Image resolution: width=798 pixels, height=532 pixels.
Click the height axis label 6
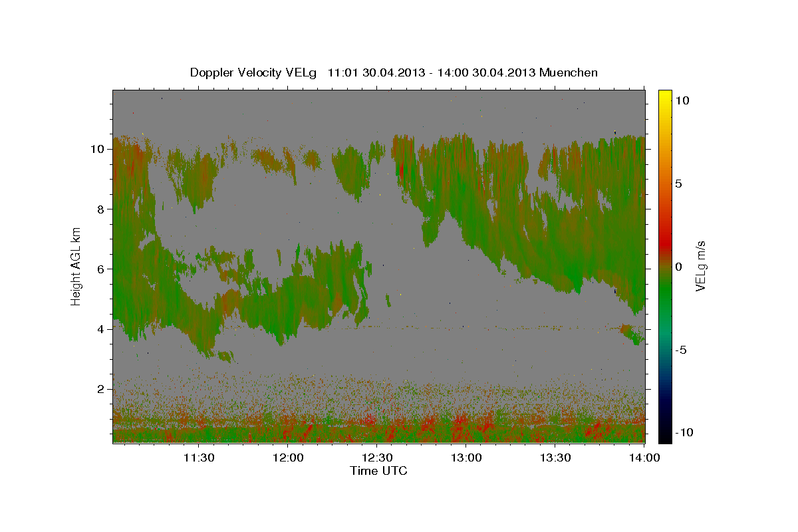pos(101,269)
